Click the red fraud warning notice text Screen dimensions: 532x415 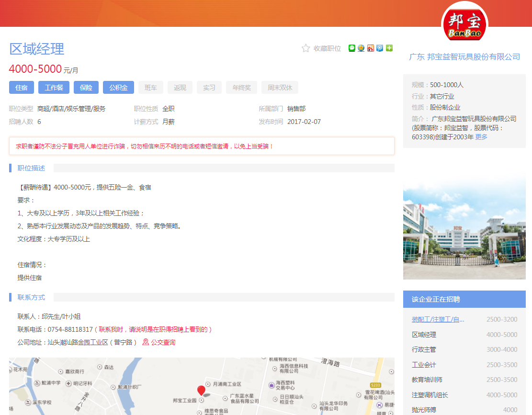[x=145, y=146]
